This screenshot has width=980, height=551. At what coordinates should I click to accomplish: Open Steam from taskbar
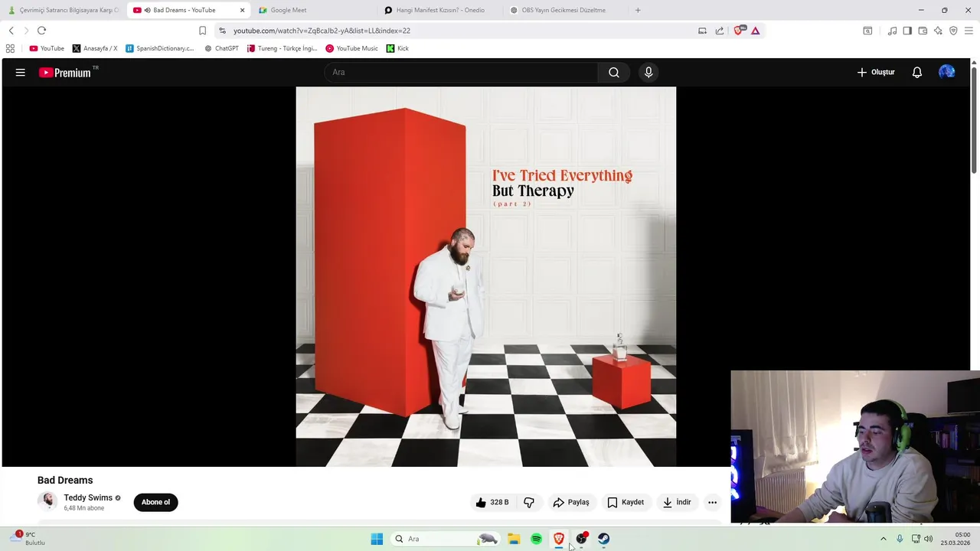pos(603,539)
